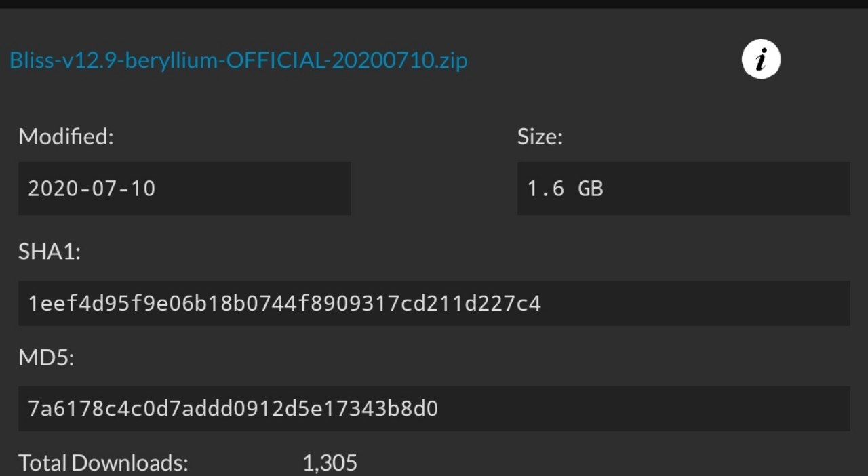Screen dimensions: 868x476
Task: Click the MD5 hash string starting 7a6178c4
Action: [233, 409]
